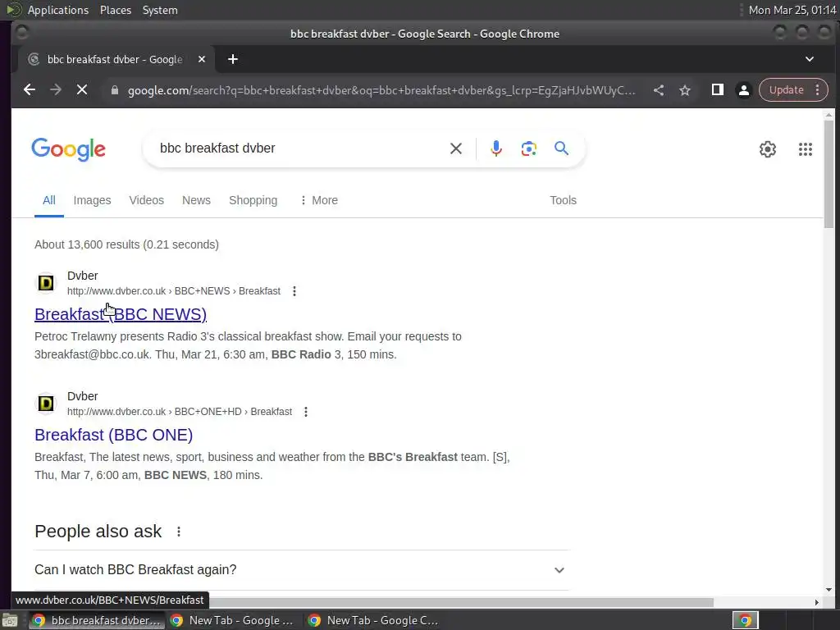Open Google quick settings gear icon

(x=768, y=149)
